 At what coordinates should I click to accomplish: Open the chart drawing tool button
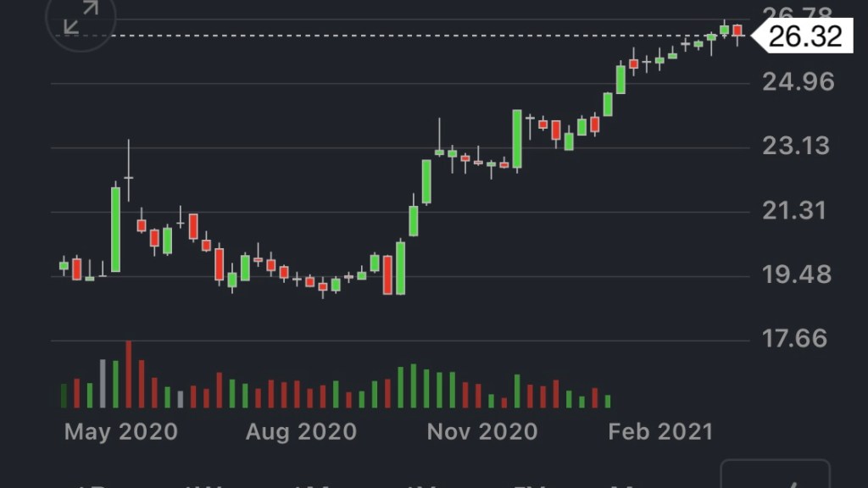pyautogui.click(x=775, y=476)
